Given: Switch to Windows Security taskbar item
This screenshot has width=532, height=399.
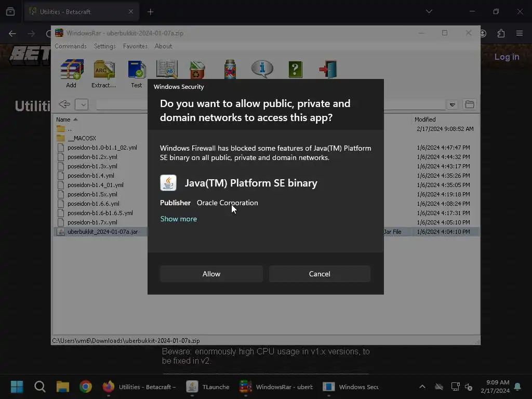Looking at the screenshot, I should coord(351,387).
